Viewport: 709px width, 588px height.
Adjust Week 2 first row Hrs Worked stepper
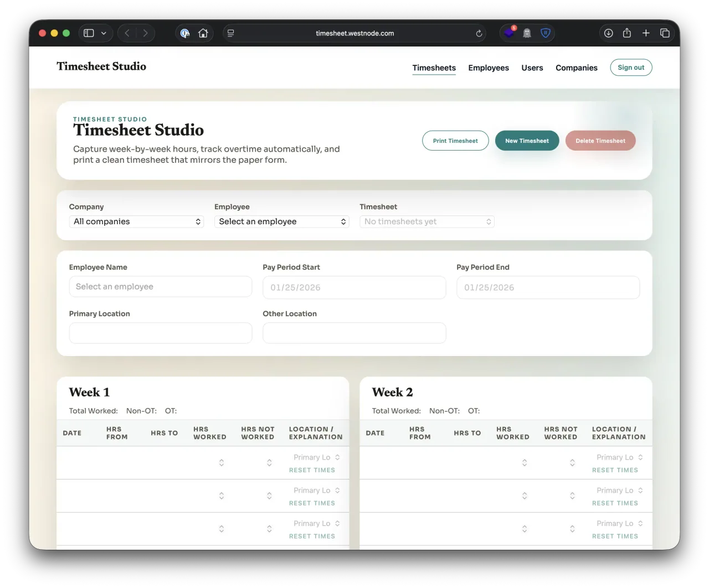[525, 463]
